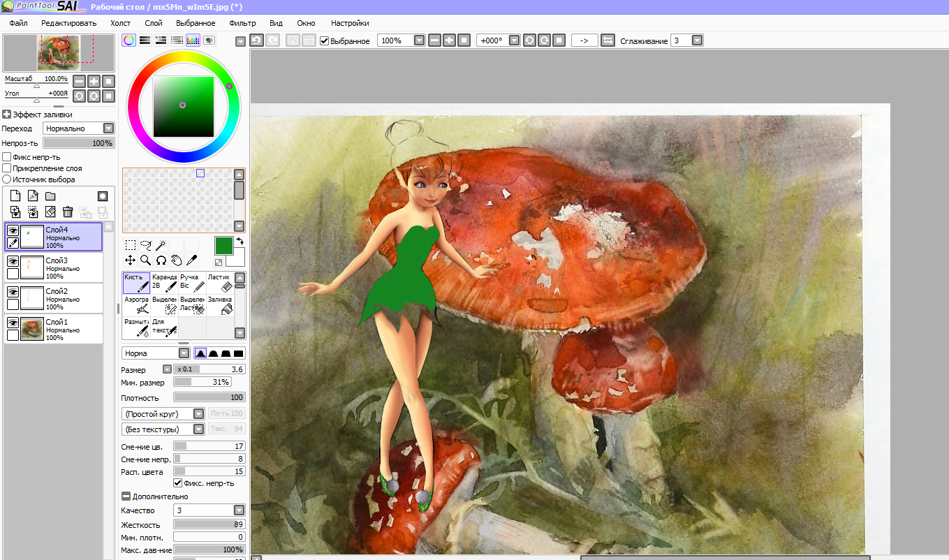The height and width of the screenshot is (560, 949).
Task: Delete the selected layer with trash icon
Action: 68,212
